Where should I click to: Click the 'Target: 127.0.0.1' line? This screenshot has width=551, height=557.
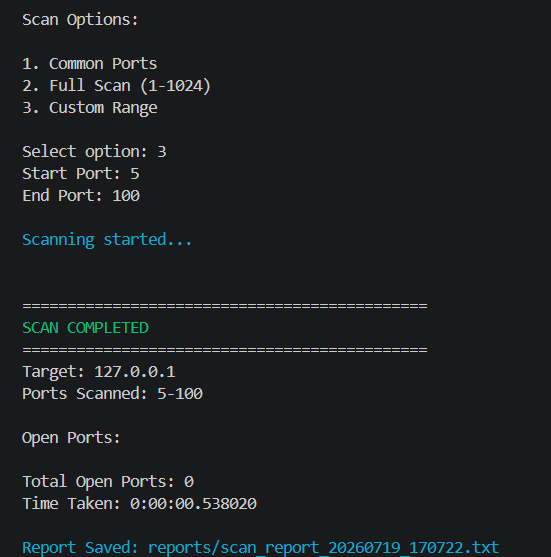(99, 372)
